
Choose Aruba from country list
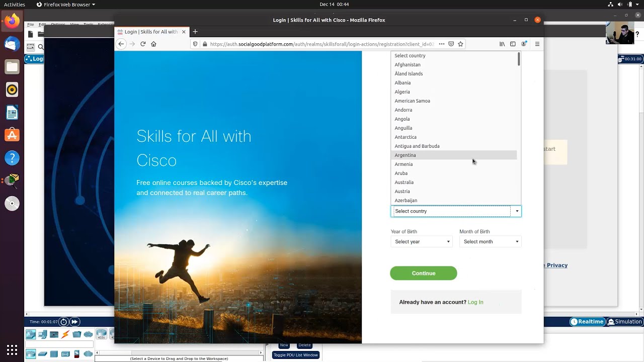pos(454,173)
